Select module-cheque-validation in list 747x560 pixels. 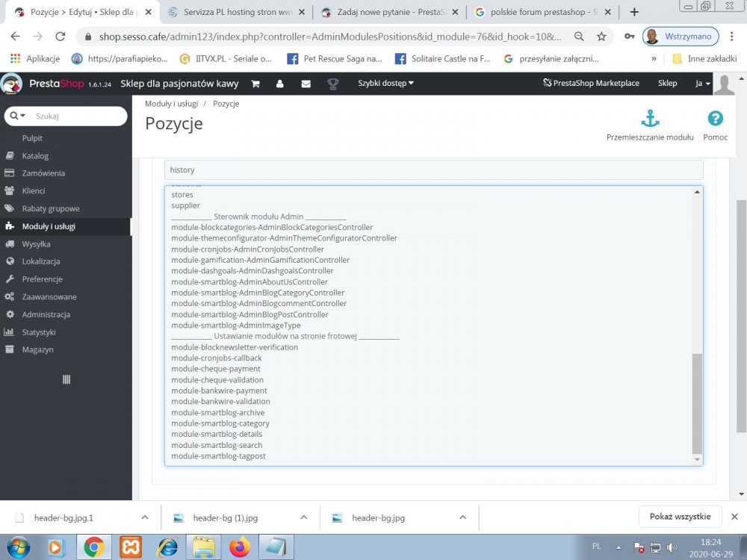click(217, 380)
